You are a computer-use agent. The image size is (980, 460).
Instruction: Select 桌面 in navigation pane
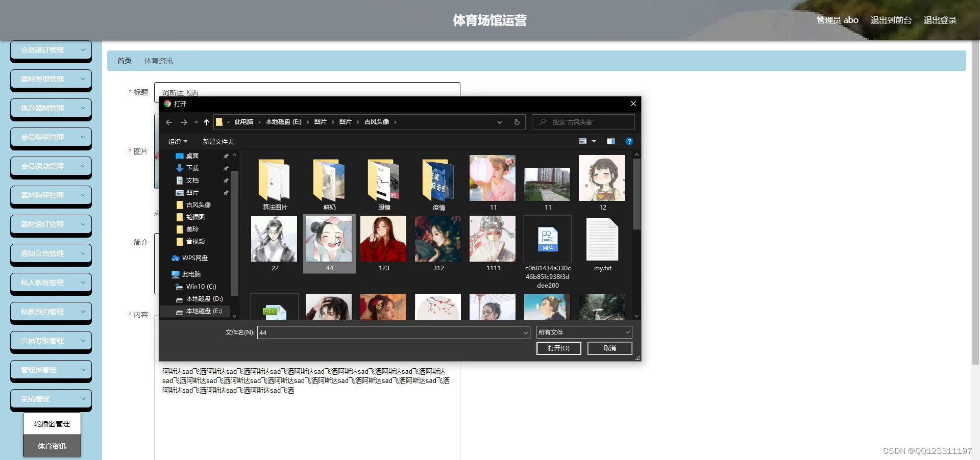(x=192, y=156)
